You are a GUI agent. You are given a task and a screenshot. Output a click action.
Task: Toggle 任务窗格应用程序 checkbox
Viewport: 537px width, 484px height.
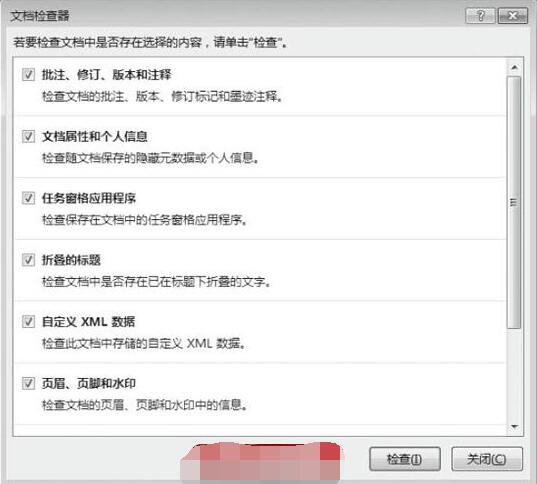pyautogui.click(x=28, y=198)
